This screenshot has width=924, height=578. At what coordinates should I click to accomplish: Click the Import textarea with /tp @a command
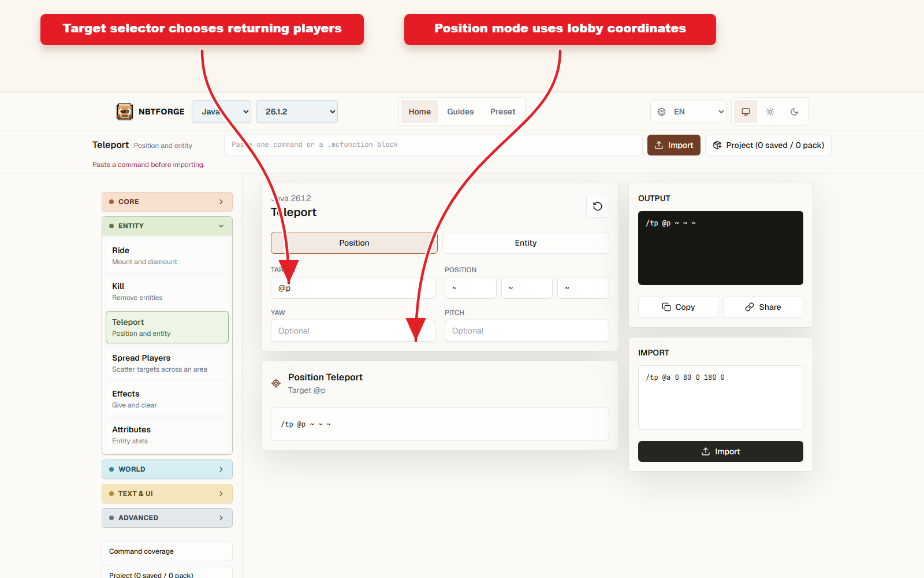[721, 398]
